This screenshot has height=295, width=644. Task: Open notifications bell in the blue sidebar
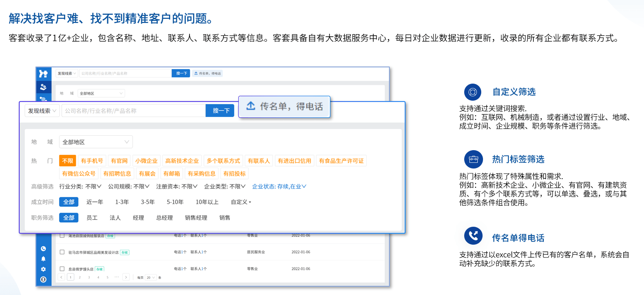43,259
